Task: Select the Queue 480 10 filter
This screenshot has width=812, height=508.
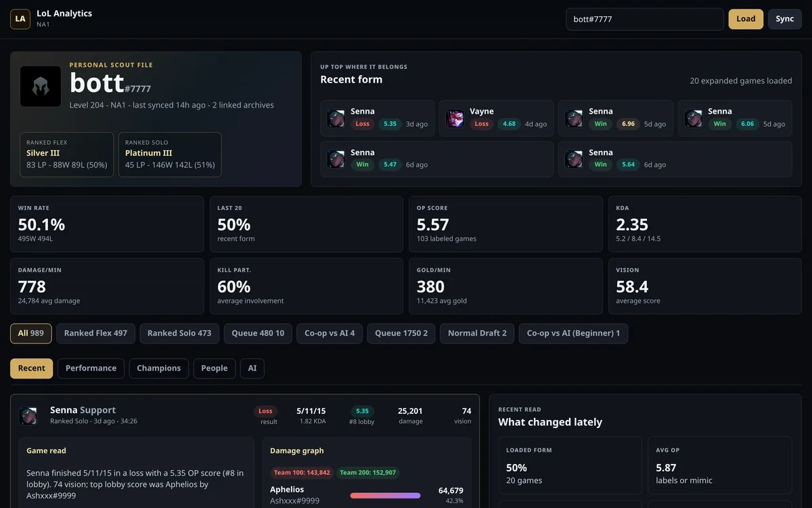Action: click(258, 333)
